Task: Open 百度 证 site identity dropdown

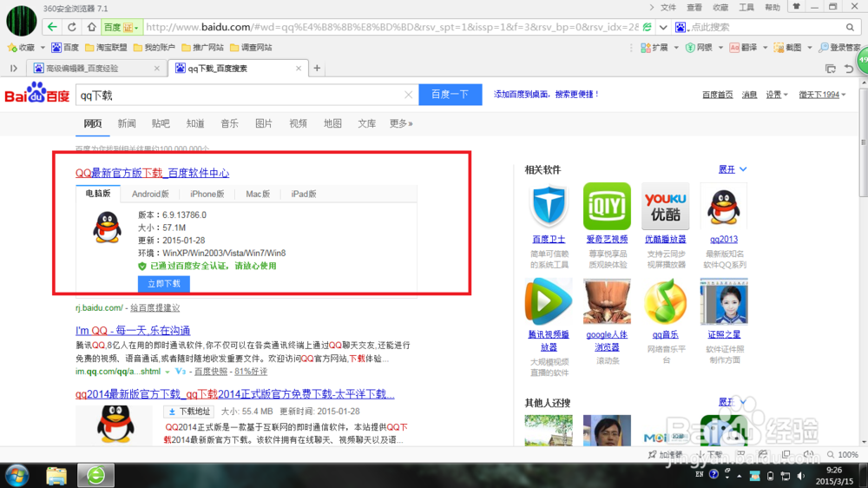Action: coord(122,27)
